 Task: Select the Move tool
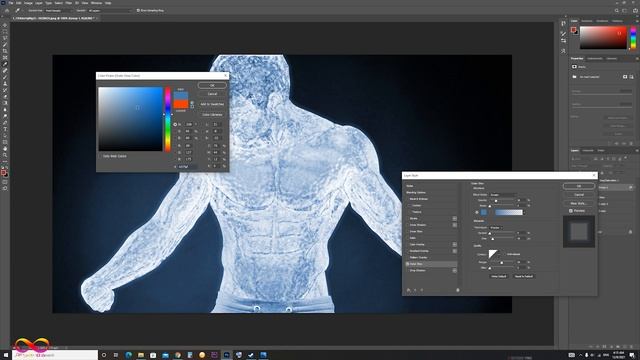[x=5, y=25]
